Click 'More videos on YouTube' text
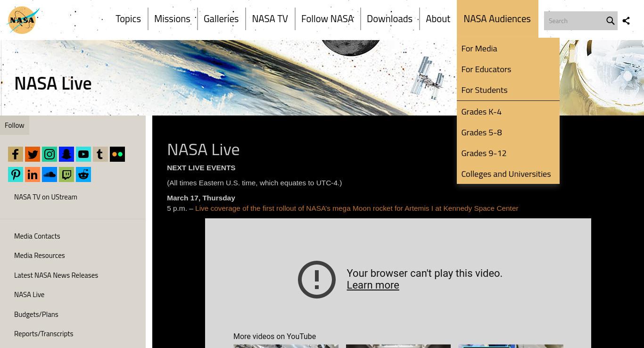 coord(274,337)
